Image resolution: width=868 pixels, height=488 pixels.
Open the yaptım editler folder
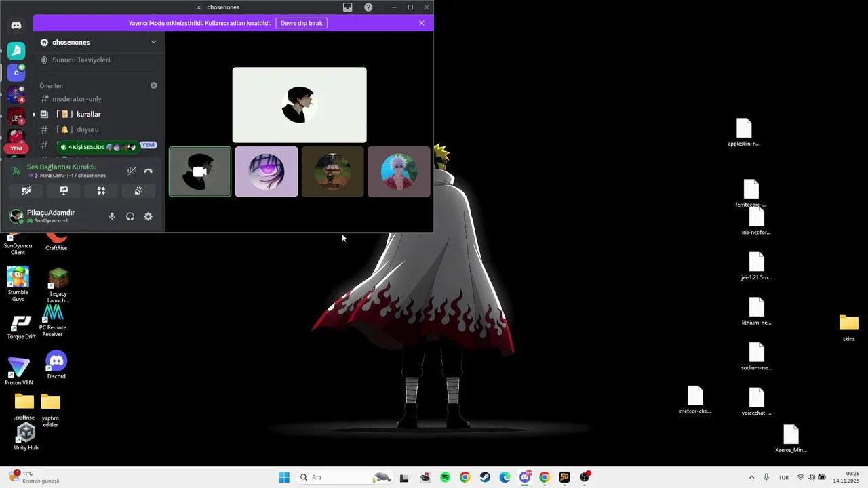(x=51, y=410)
